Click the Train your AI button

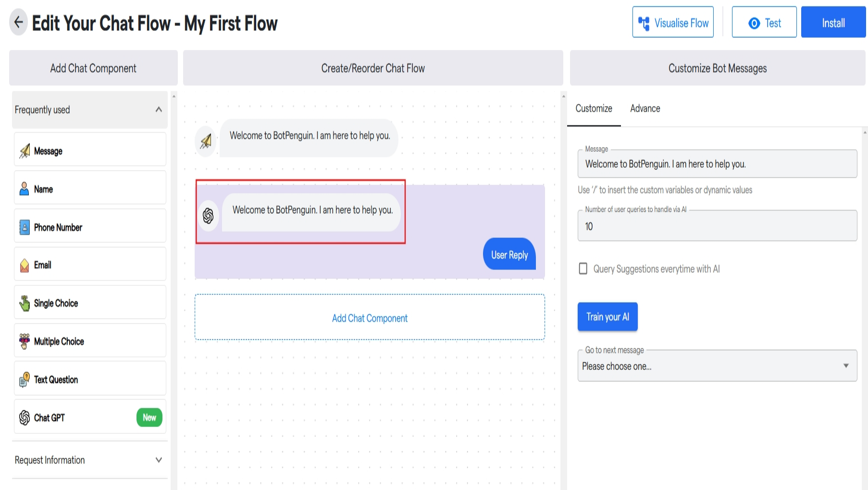click(608, 317)
